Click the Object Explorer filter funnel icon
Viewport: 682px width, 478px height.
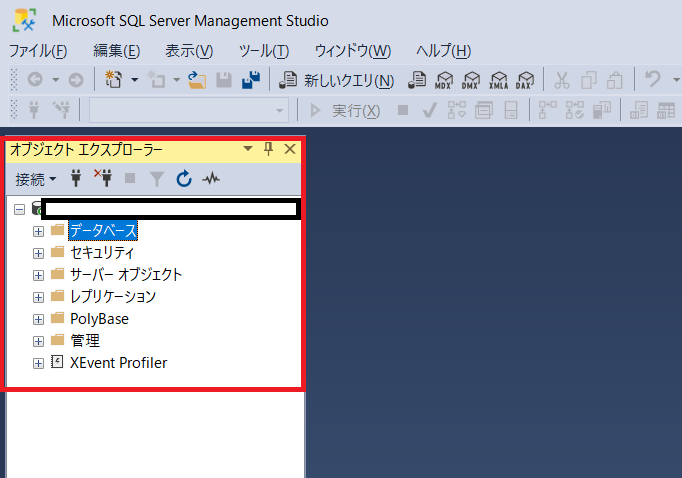(x=157, y=179)
